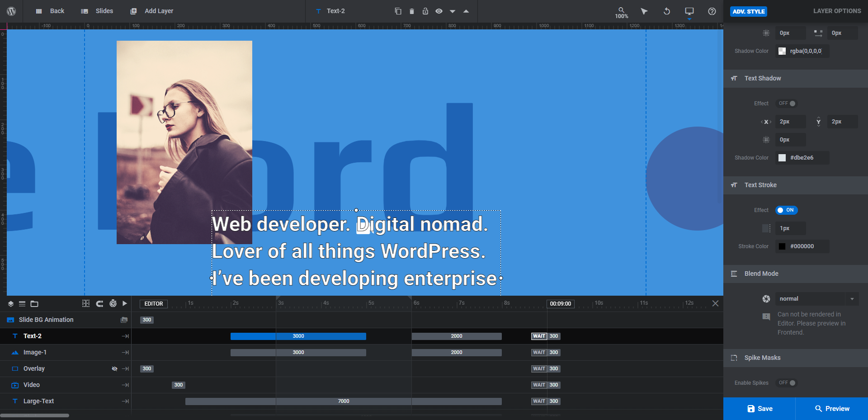
Task: Click the Web developer text layer on canvas
Action: click(x=356, y=252)
